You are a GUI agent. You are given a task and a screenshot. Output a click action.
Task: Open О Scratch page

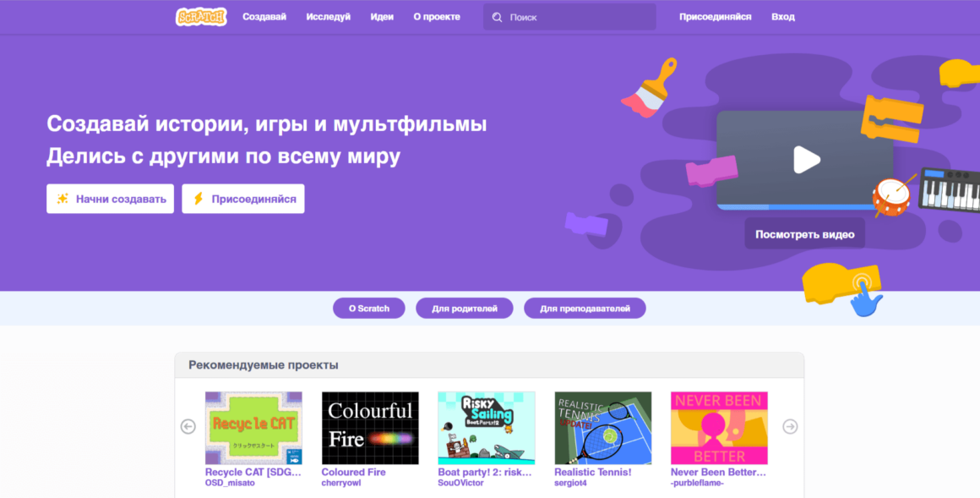tap(368, 308)
